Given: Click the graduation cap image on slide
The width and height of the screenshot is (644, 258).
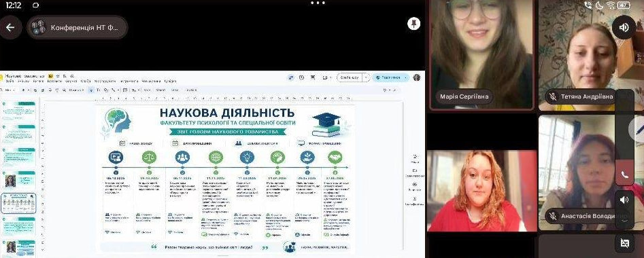Looking at the screenshot, I should pos(327,125).
